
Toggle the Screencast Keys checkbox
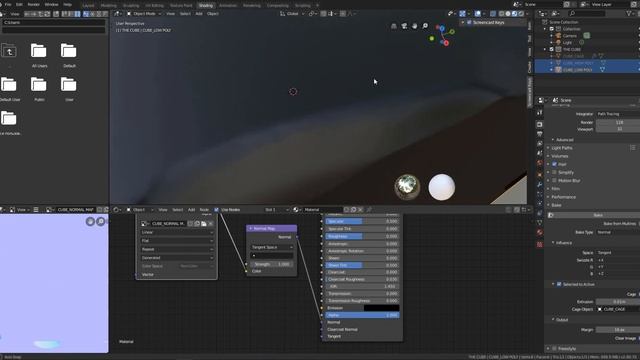click(x=469, y=22)
